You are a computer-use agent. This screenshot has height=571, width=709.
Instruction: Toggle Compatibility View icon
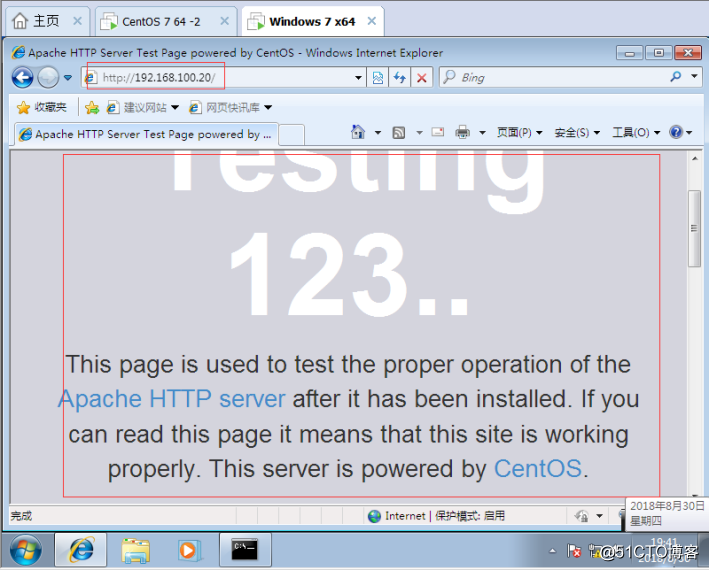(x=378, y=78)
